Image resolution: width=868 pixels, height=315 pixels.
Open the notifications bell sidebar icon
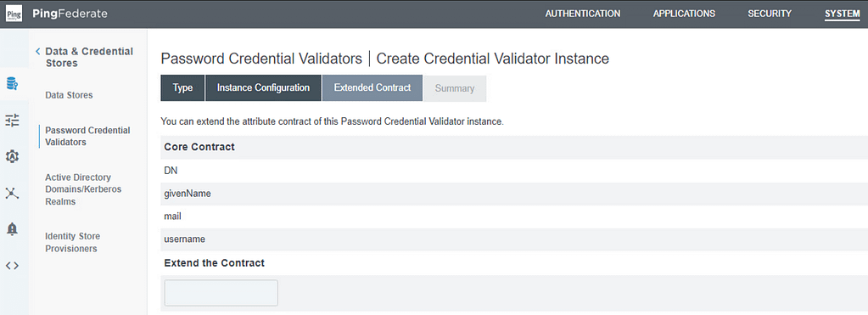click(x=12, y=229)
